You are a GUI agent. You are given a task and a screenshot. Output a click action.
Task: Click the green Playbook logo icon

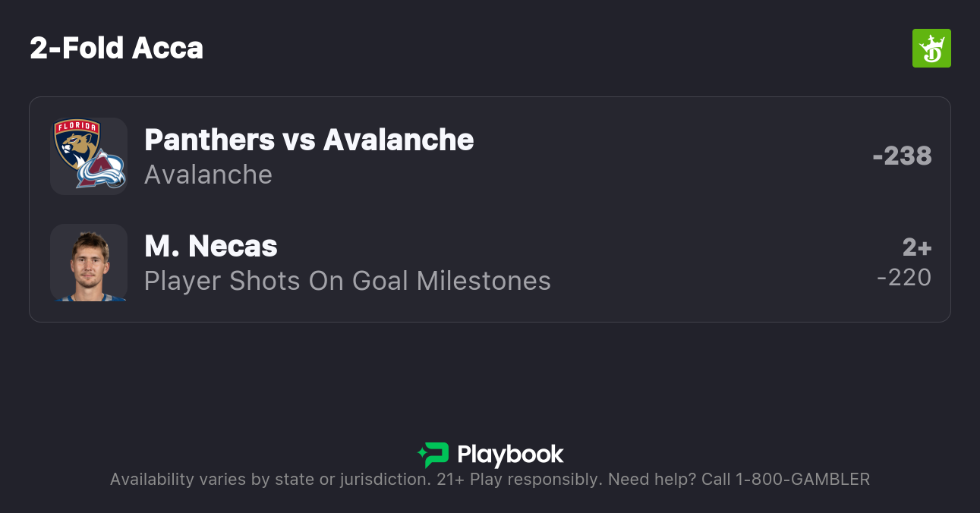coord(433,455)
